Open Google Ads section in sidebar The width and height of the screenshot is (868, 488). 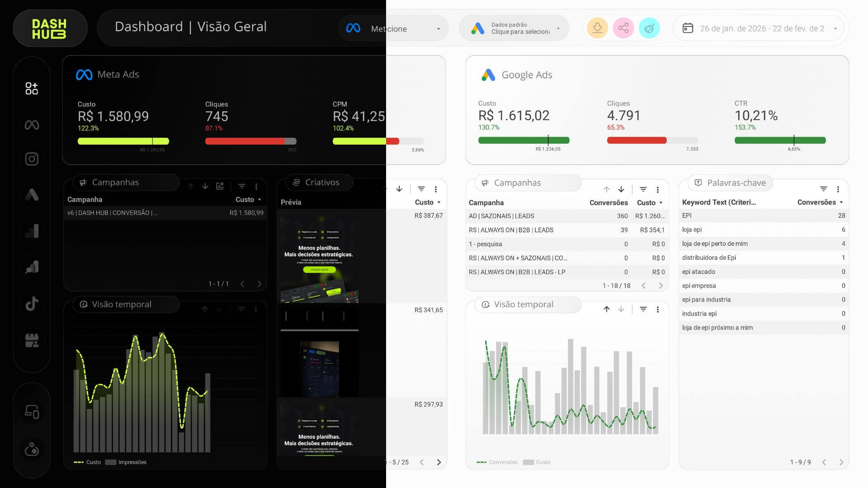coord(32,195)
